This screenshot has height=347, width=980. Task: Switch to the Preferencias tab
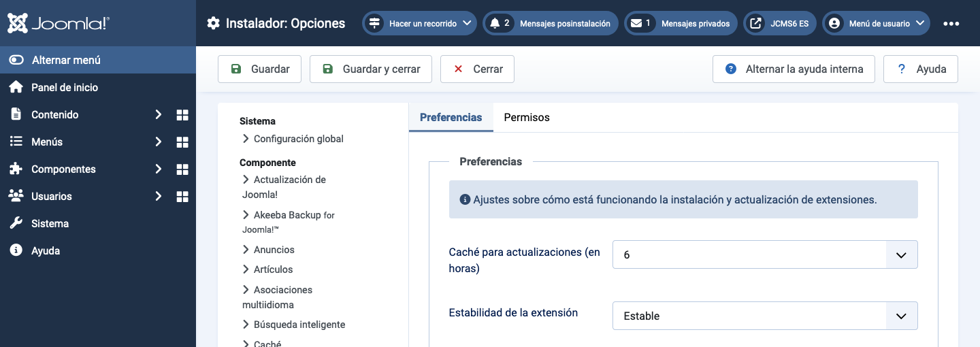[x=451, y=117]
